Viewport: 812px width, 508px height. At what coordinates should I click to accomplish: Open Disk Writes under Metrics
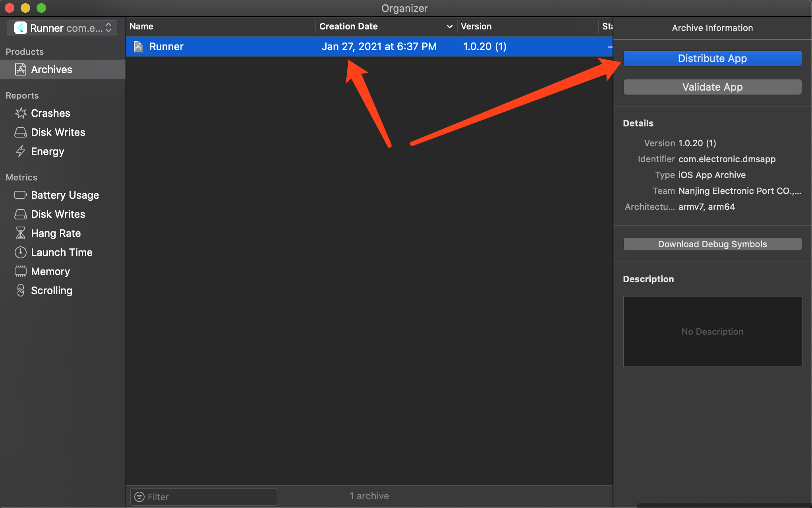58,214
